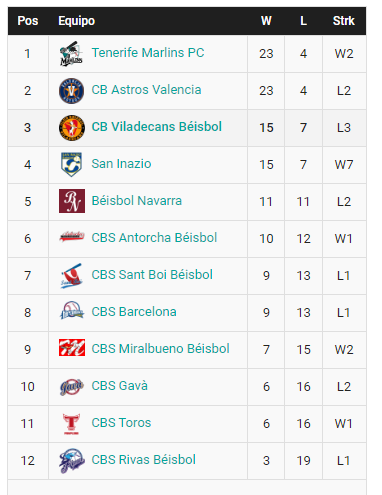Click the CBS Toros red T logo
The width and height of the screenshot is (382, 495).
(72, 424)
